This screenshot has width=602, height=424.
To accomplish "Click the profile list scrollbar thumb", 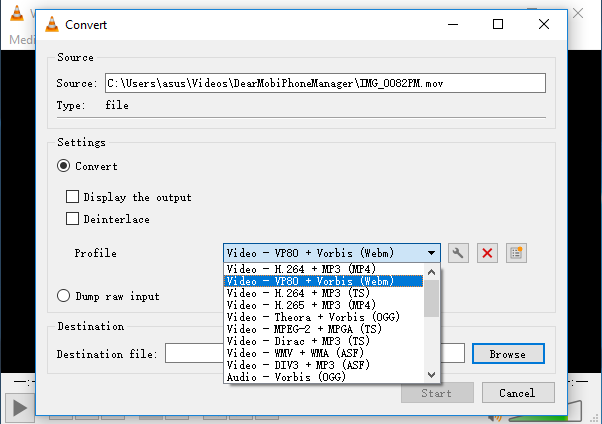I will coord(432,298).
